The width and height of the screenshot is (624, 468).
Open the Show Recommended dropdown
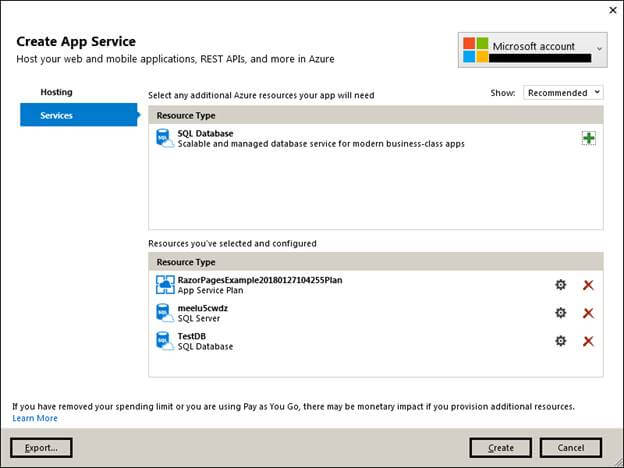[563, 92]
